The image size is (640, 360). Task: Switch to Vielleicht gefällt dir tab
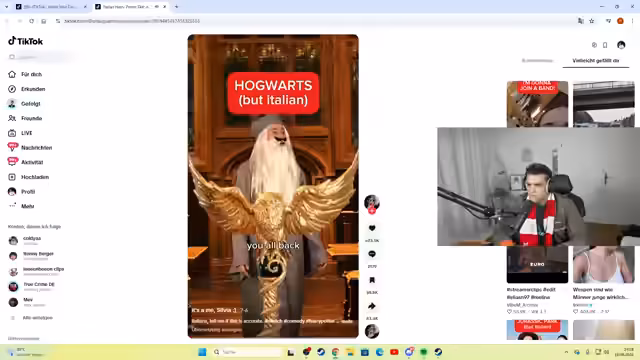(x=596, y=60)
